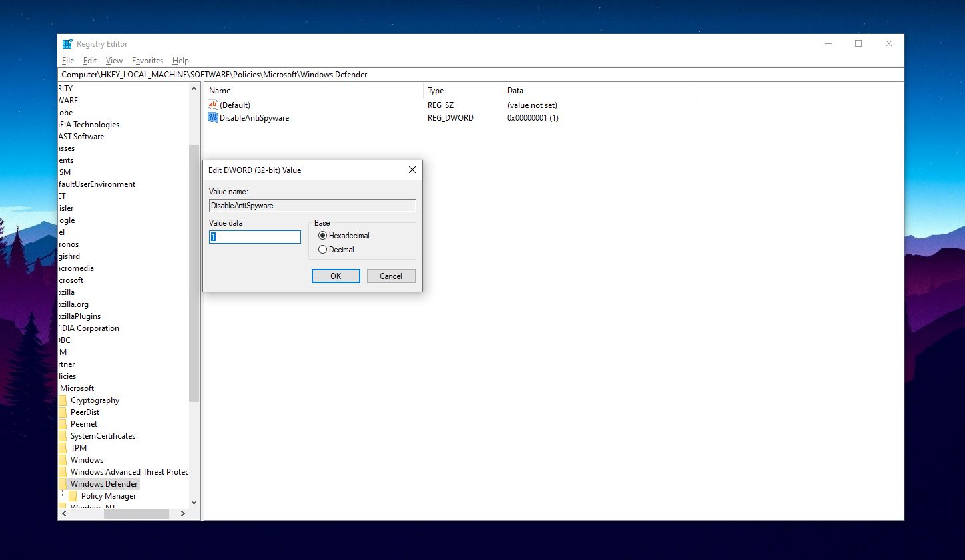Image resolution: width=965 pixels, height=560 pixels.
Task: Select the tree key ending in 'AST Software'
Action: pos(81,137)
